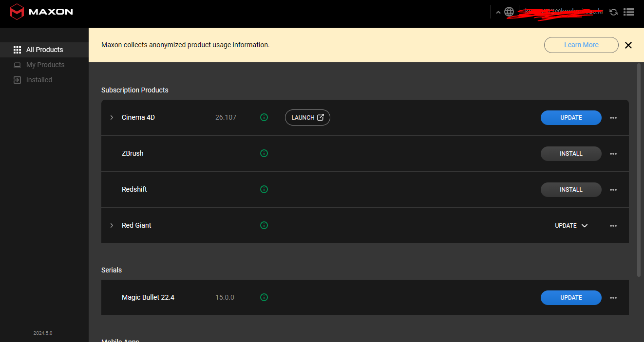The image size is (644, 342).
Task: Click the Subscription Products heading
Action: tap(135, 90)
